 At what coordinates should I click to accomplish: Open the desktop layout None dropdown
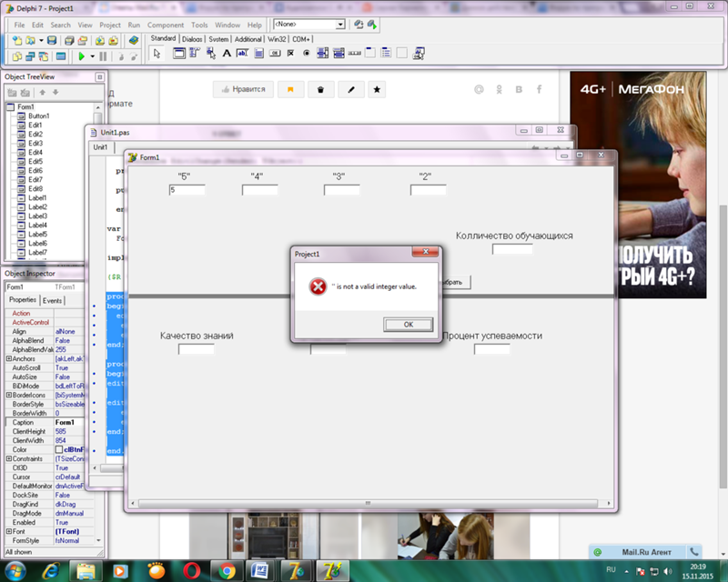[x=340, y=25]
